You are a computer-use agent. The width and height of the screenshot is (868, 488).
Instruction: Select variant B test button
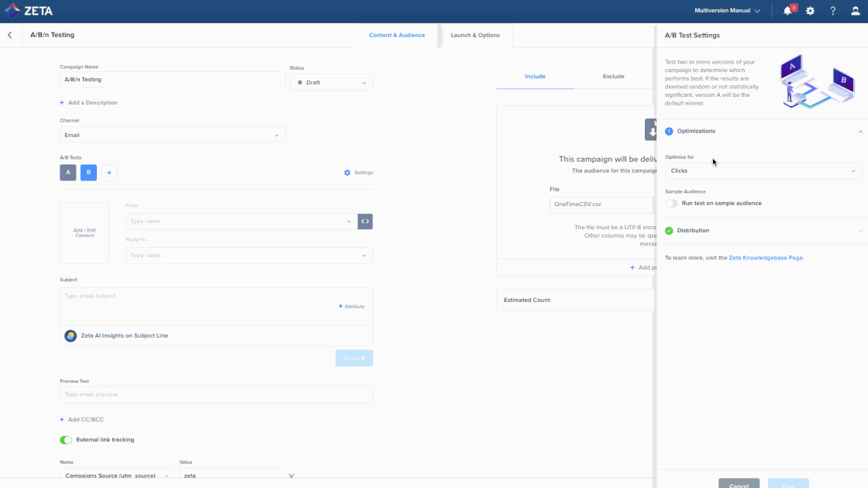88,173
